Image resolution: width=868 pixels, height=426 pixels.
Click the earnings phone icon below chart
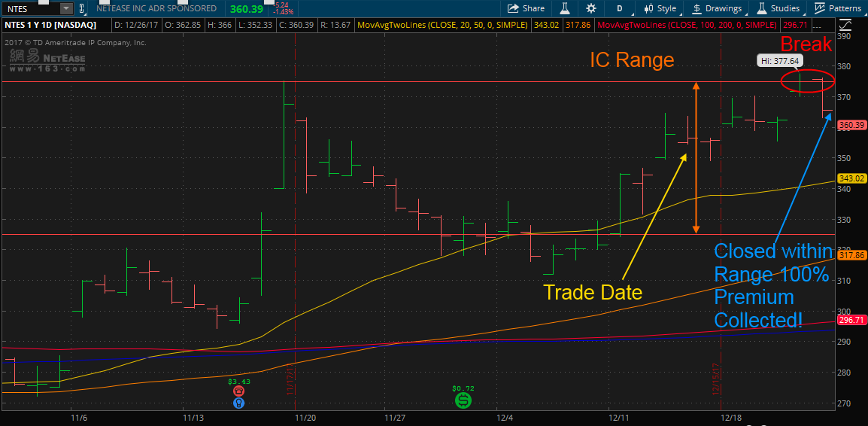click(x=238, y=391)
